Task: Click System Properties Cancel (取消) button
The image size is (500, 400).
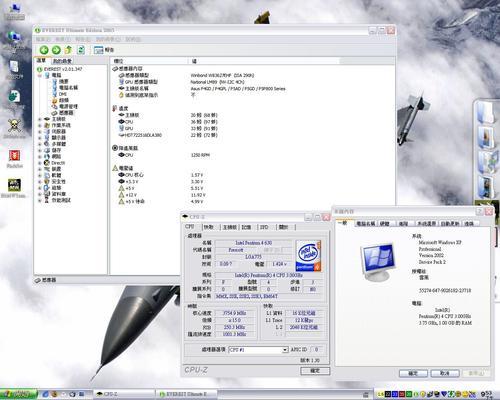Action: (445, 373)
